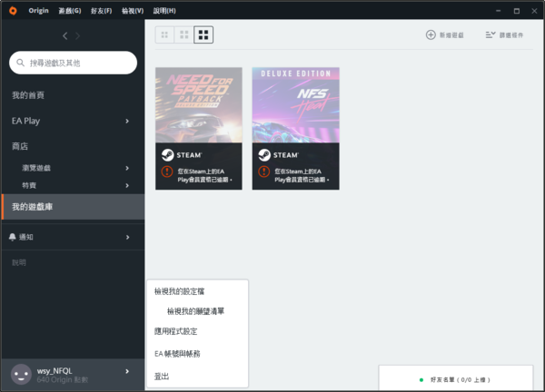Switch to medium tile grid view
The image size is (545, 392).
click(184, 34)
